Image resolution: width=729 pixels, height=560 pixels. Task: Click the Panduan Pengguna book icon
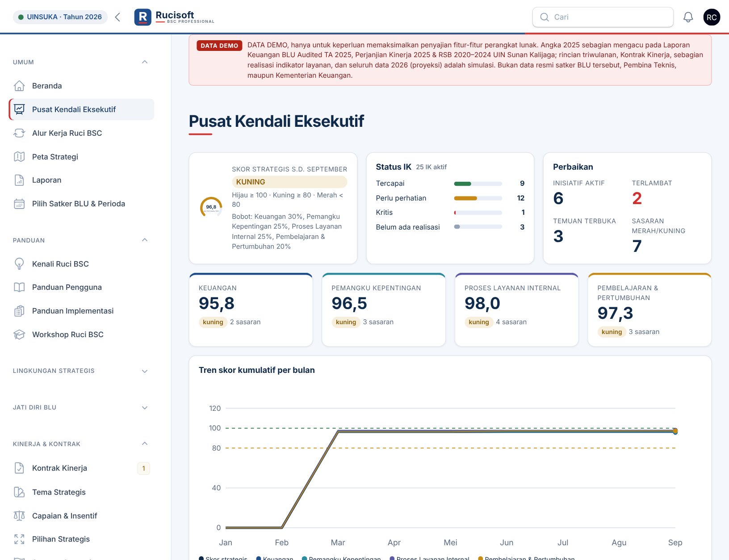pos(19,287)
